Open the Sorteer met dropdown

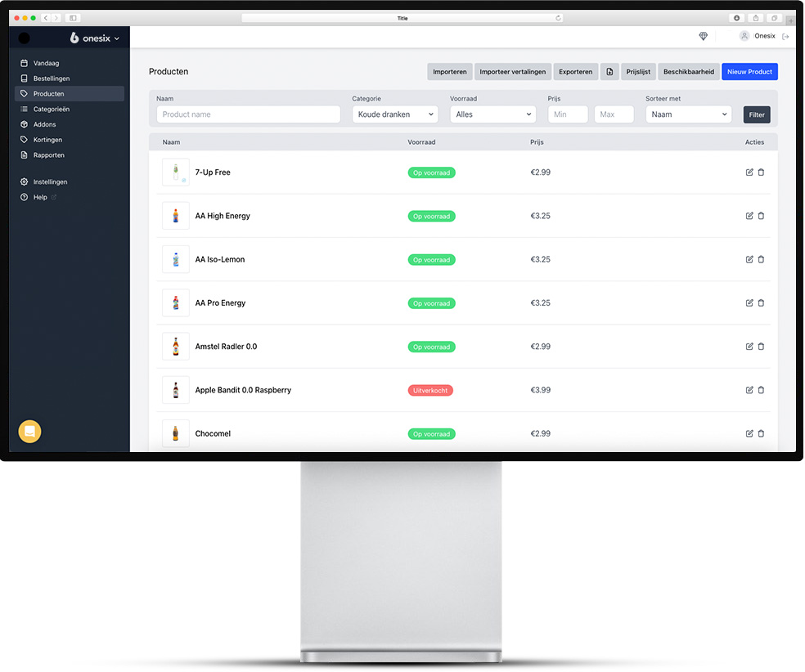point(688,114)
